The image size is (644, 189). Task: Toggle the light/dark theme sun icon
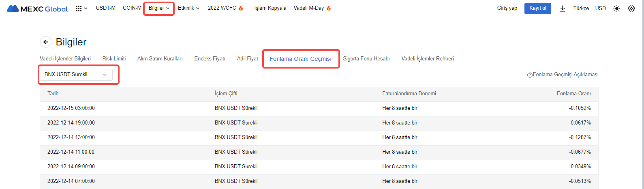click(x=617, y=9)
